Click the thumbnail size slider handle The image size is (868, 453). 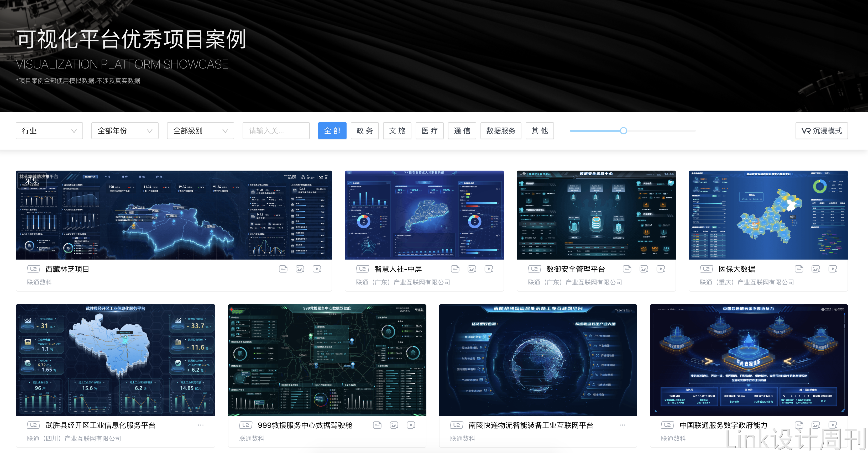[623, 131]
